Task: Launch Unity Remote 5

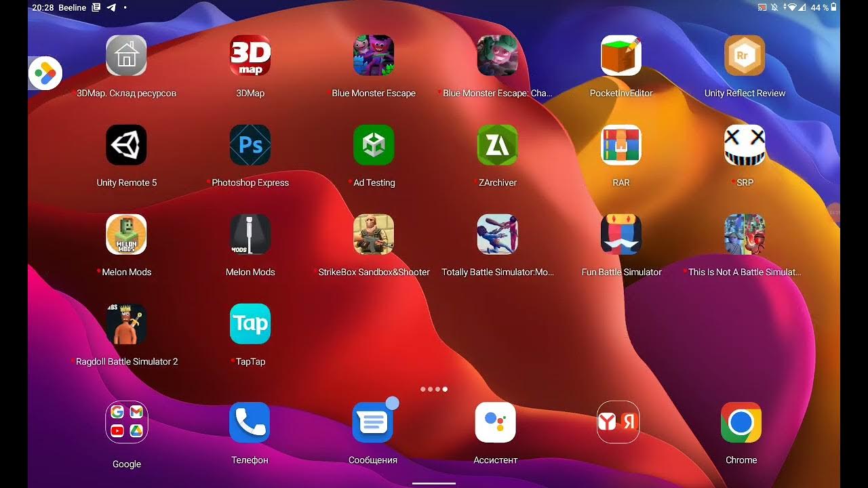Action: point(126,144)
